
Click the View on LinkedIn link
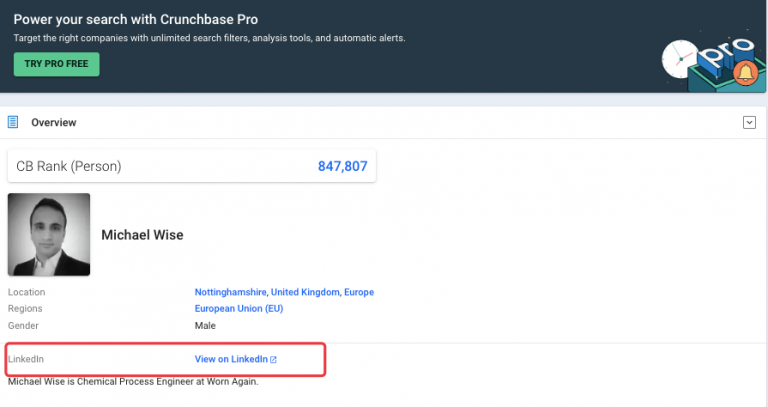pos(230,358)
